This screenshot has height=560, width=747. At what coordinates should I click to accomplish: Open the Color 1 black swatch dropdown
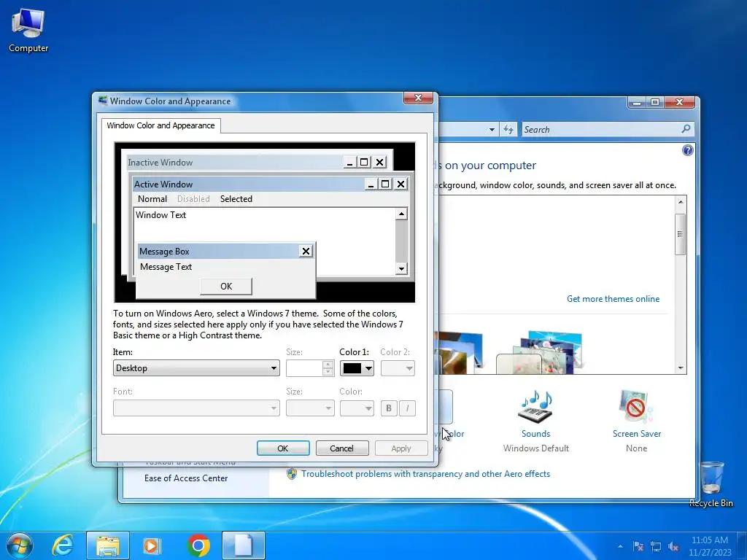pyautogui.click(x=357, y=368)
